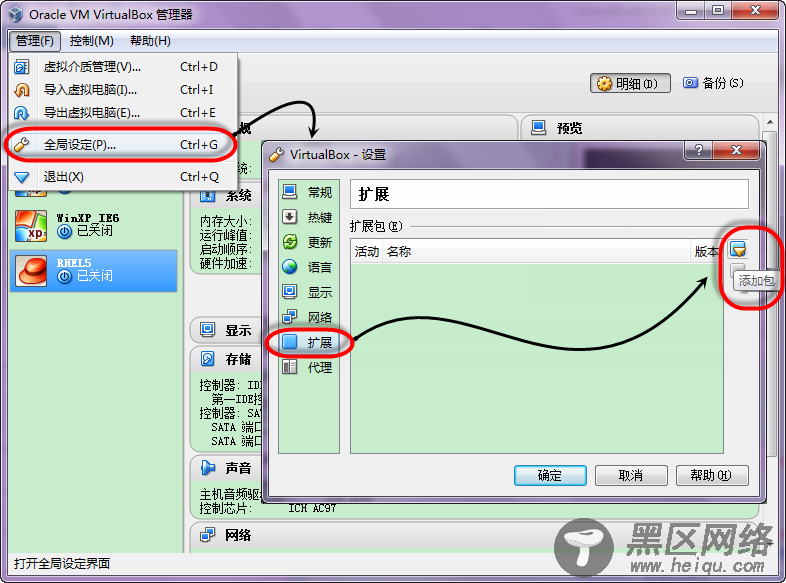The image size is (786, 583).
Task: Click the 声音 section header in details
Action: coord(238,468)
